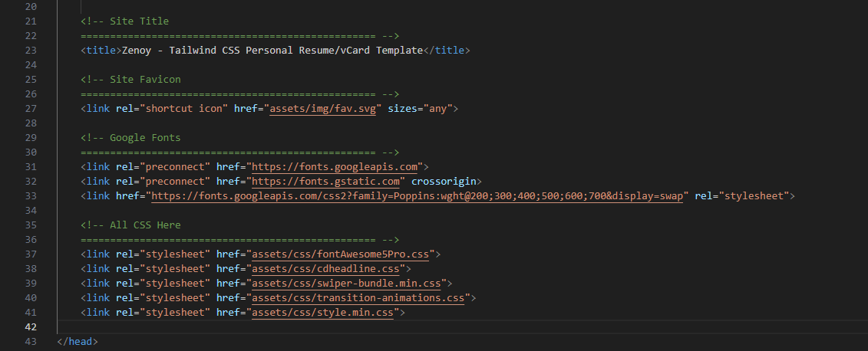Follow the https://fonts.googleapis.com href link

coord(335,166)
